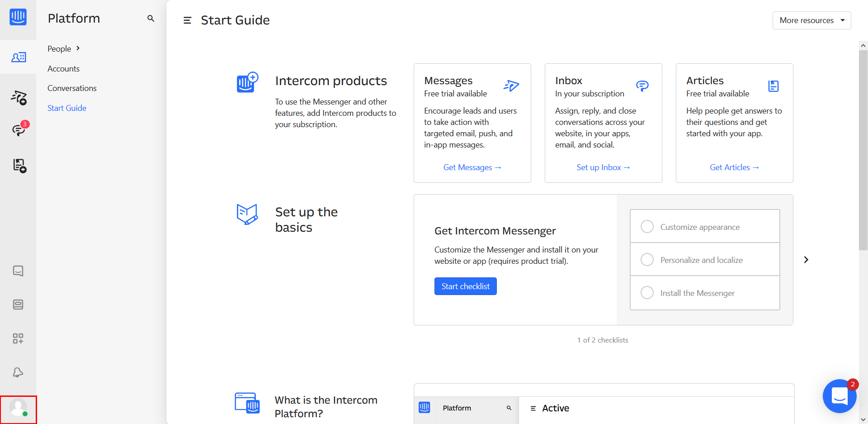Click the preview Active hamburger icon
868x424 pixels.
(533, 408)
